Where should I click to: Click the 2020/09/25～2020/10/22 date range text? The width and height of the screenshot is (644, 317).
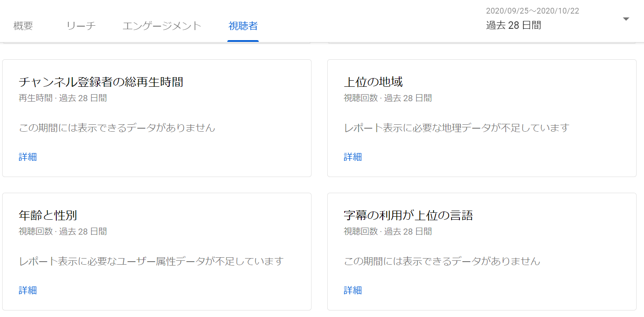[x=532, y=11]
